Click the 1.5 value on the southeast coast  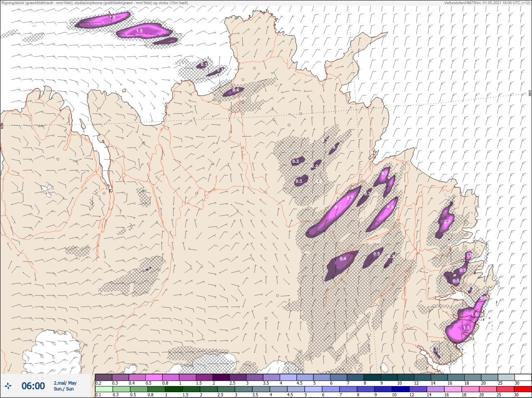click(466, 328)
